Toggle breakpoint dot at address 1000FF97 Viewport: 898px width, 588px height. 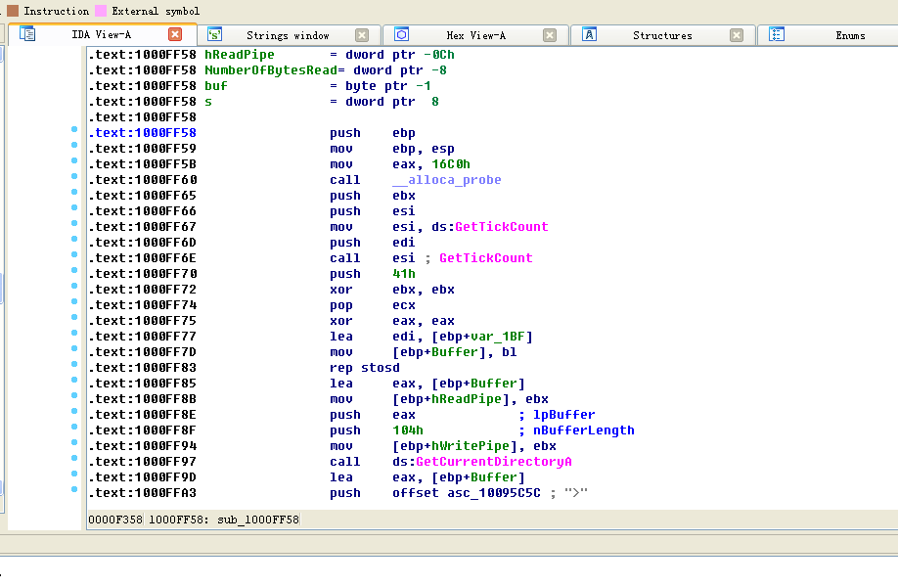pyautogui.click(x=74, y=458)
